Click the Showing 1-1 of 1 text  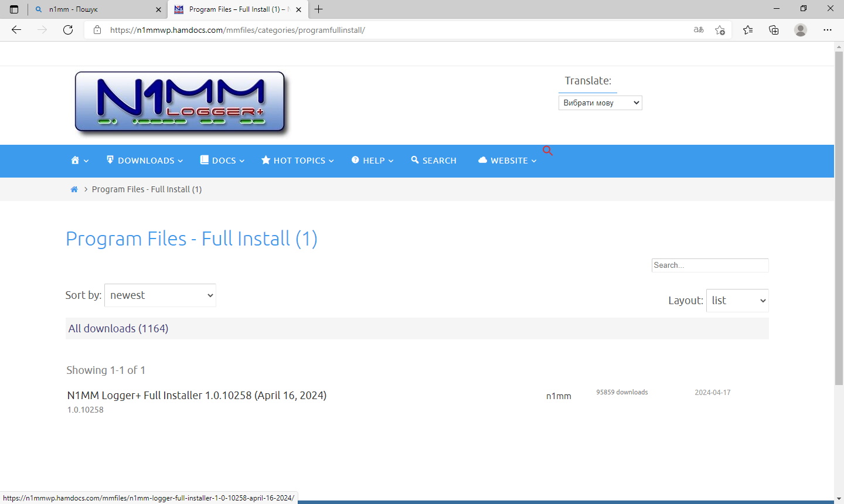pos(105,370)
